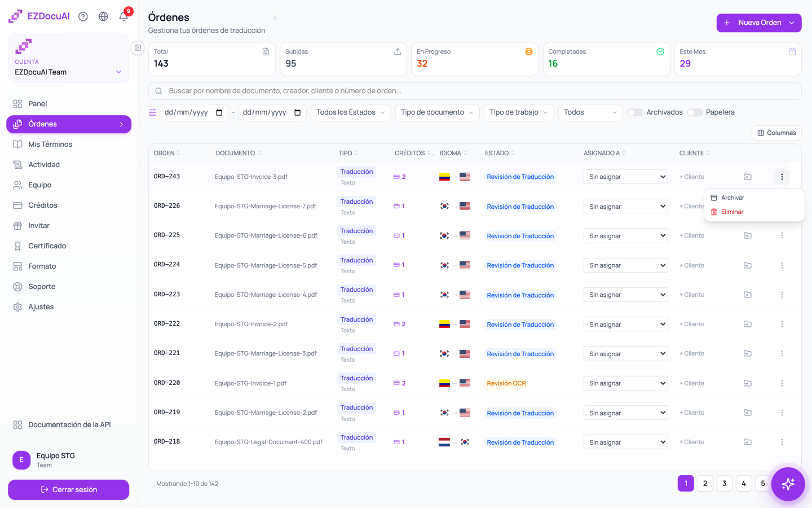Click the folder icon for ORD-243
The image size is (812, 508).
[747, 177]
